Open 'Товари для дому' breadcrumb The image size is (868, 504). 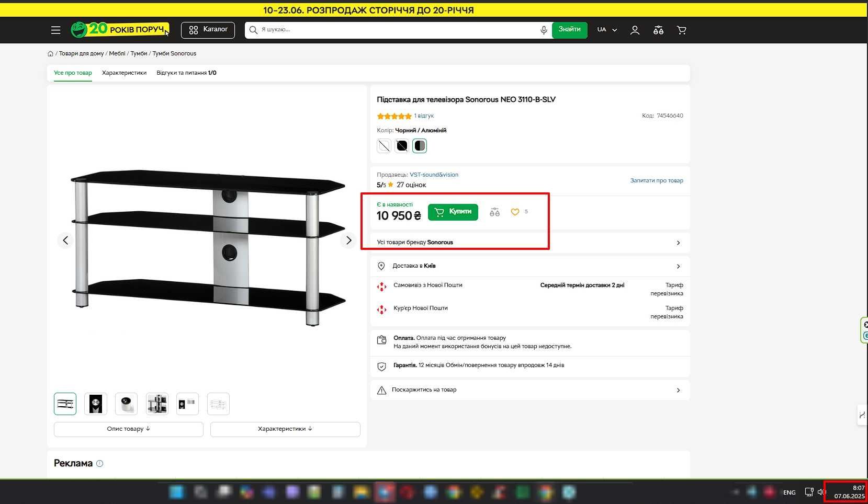point(81,53)
